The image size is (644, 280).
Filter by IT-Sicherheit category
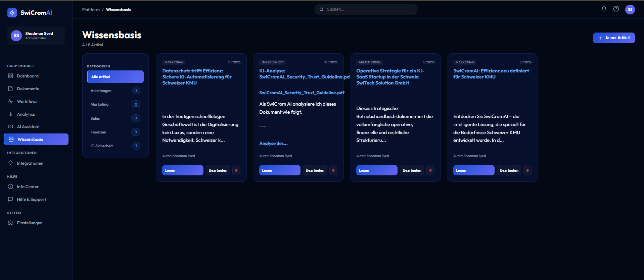115,146
